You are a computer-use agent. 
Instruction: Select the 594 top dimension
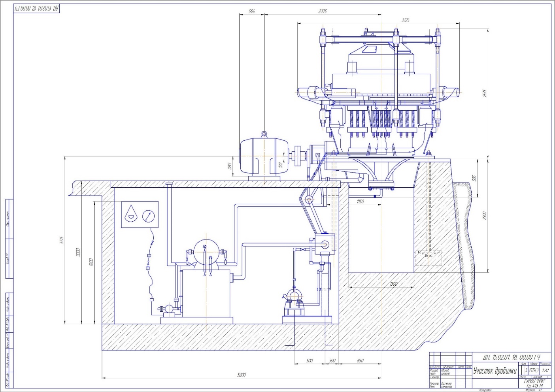(252, 11)
